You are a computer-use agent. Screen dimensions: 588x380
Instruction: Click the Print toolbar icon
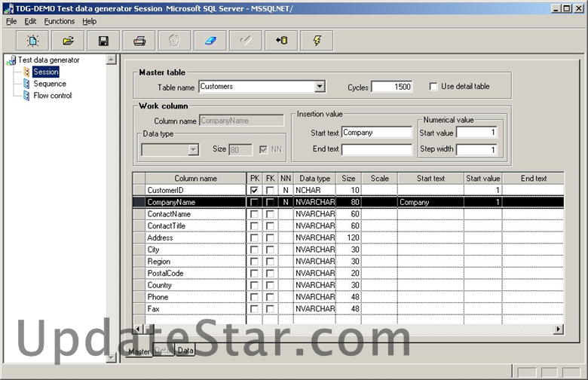(139, 41)
